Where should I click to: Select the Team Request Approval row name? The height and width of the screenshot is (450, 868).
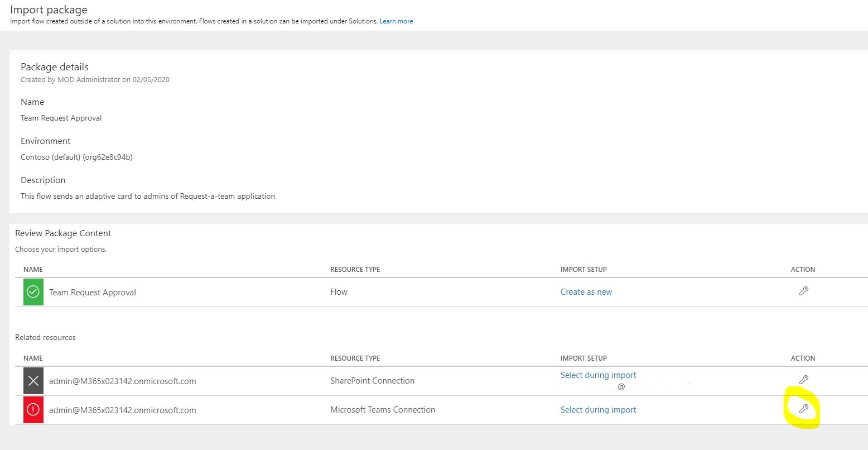[93, 292]
